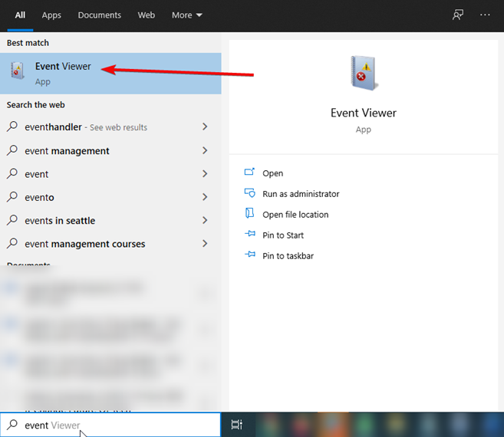Screen dimensions: 504x437
Task: Expand the event management courses chevron
Action: [x=205, y=244]
